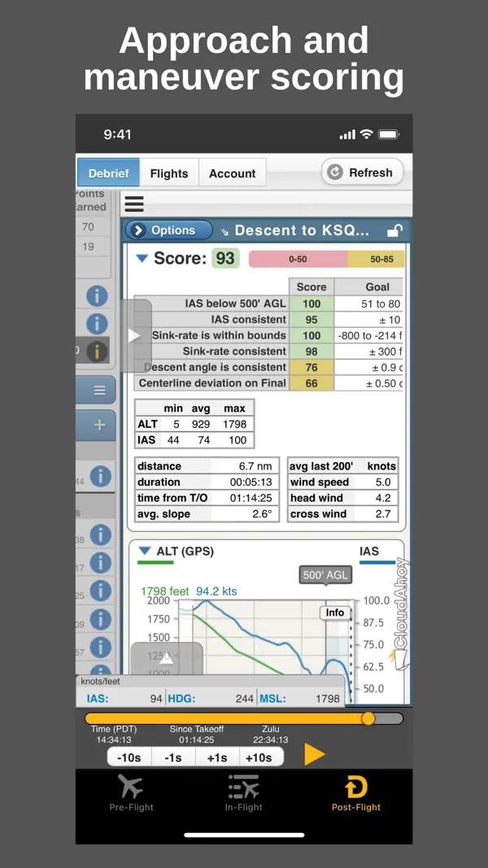488x868 pixels.
Task: Open the Flights tab
Action: (168, 172)
